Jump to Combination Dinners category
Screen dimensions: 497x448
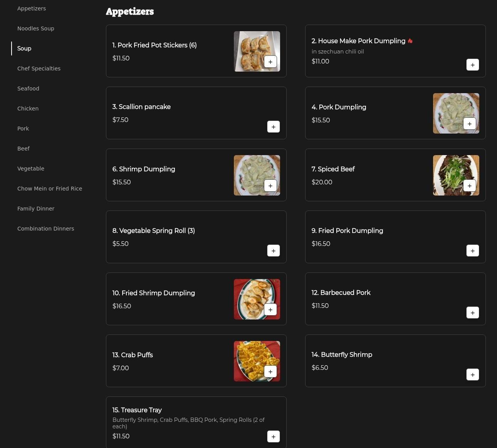(45, 229)
